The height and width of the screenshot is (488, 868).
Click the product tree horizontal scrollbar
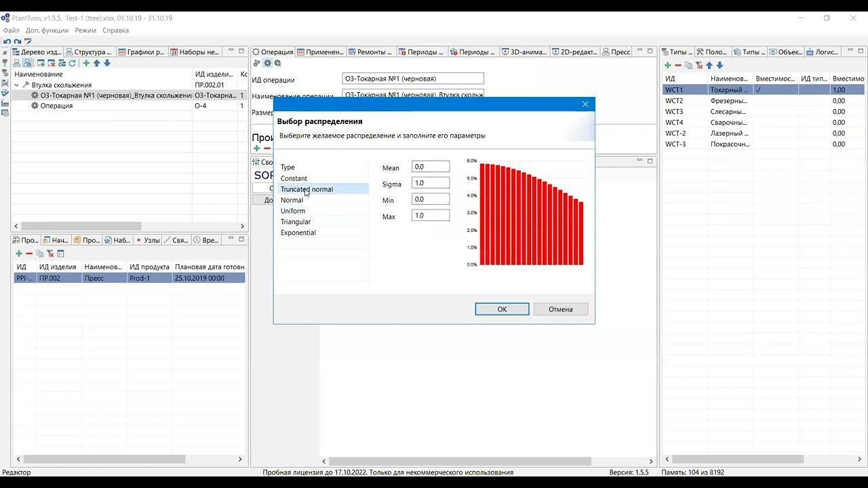81,226
